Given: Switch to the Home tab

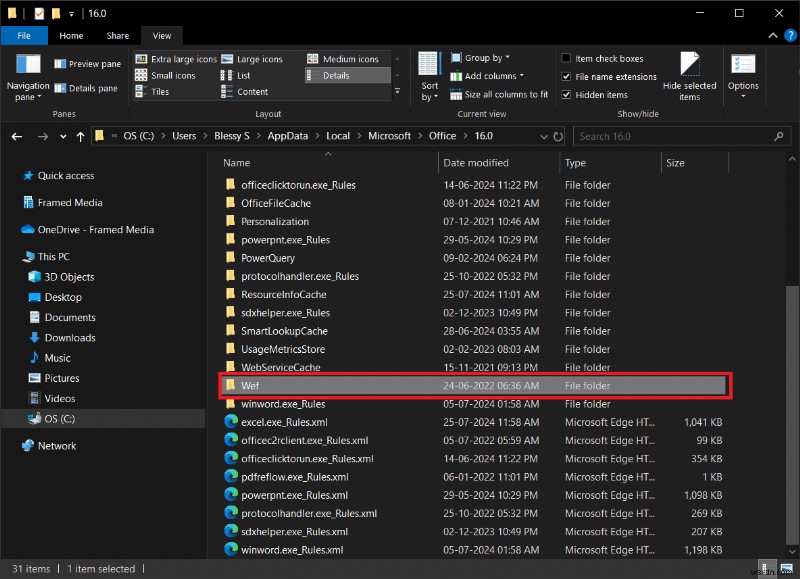Looking at the screenshot, I should [71, 36].
